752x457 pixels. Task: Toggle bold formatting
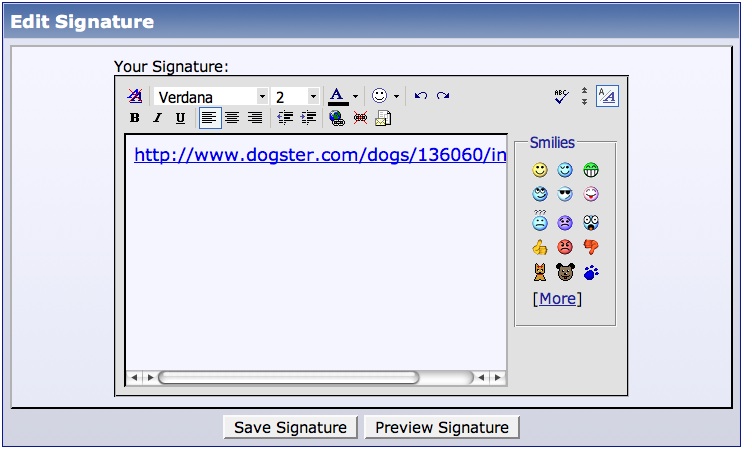(x=135, y=118)
